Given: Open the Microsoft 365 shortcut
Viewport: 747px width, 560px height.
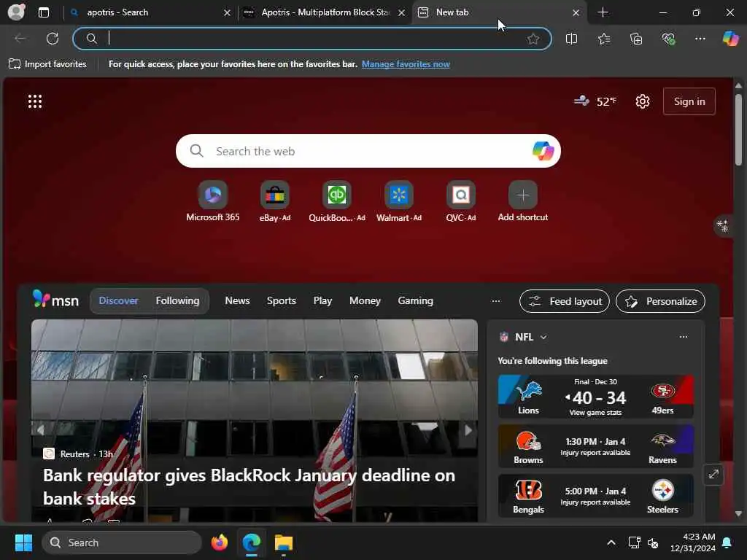Looking at the screenshot, I should (x=213, y=201).
